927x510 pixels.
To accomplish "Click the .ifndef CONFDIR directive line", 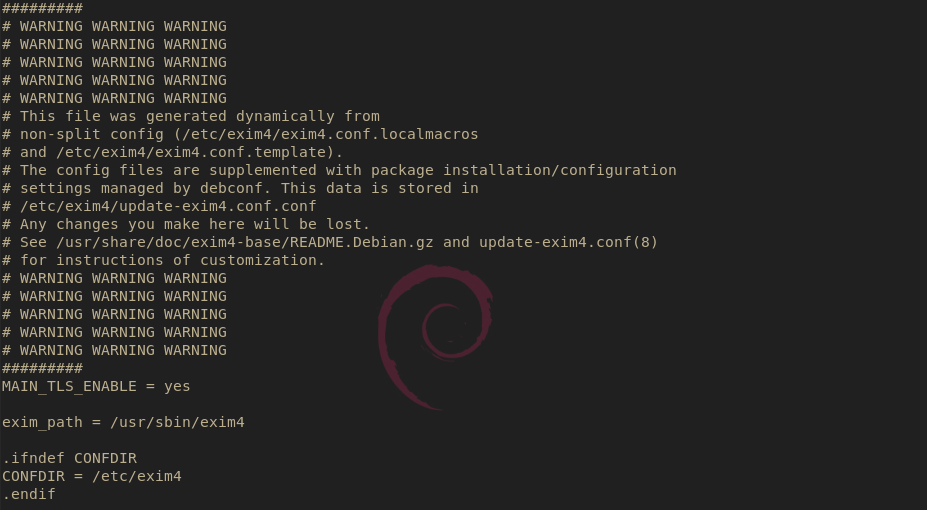I will click(x=69, y=458).
